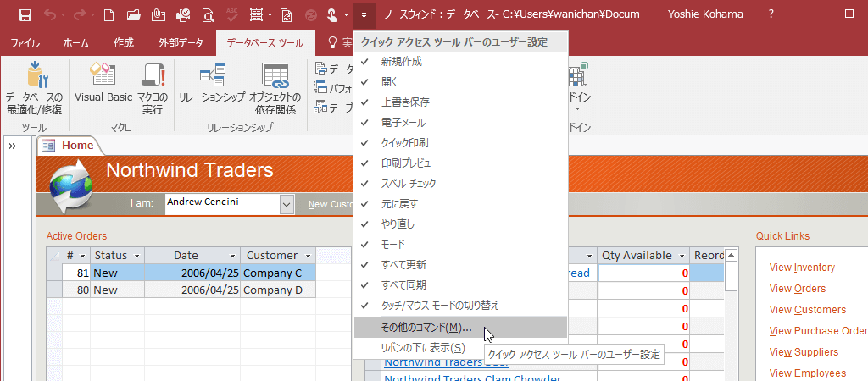Uncheck 元に戻す in the customize menu
The width and height of the screenshot is (868, 381).
(x=460, y=203)
